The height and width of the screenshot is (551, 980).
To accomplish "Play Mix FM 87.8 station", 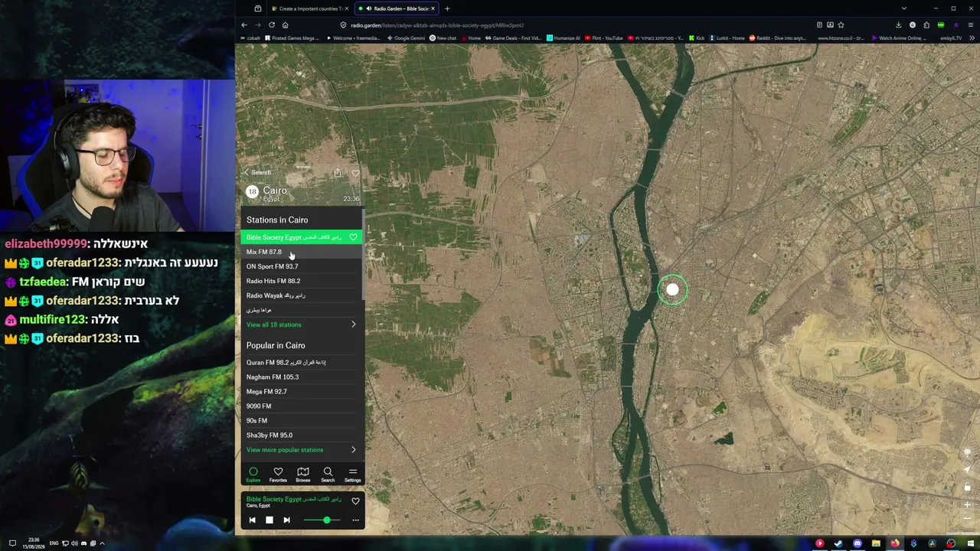I will 302,252.
